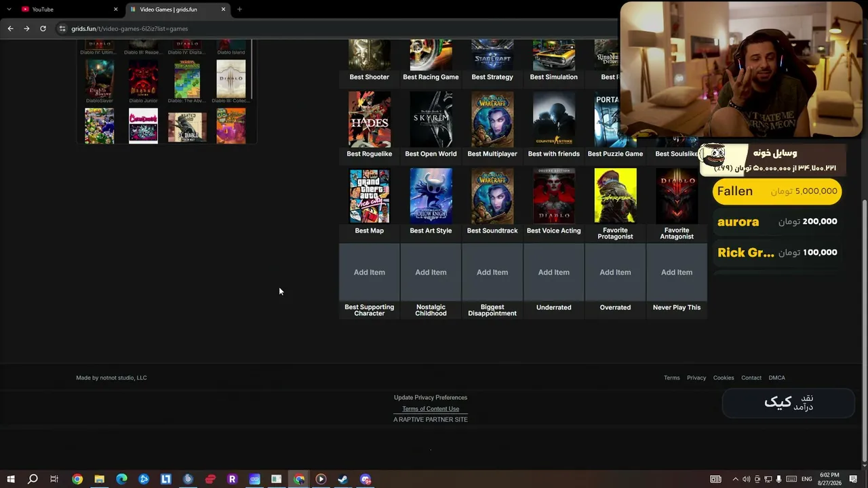
Task: Open the tab search dropdown arrow
Action: [9, 9]
